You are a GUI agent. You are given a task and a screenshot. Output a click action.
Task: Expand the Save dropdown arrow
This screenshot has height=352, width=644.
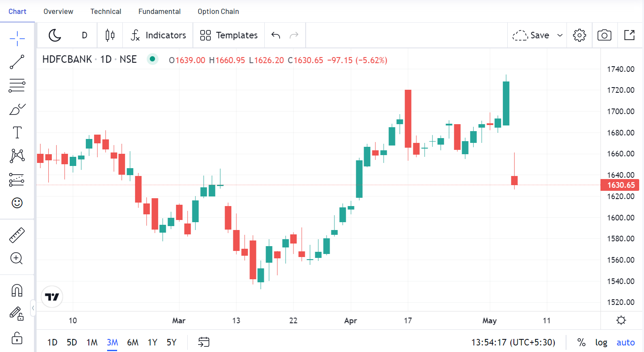tap(560, 35)
